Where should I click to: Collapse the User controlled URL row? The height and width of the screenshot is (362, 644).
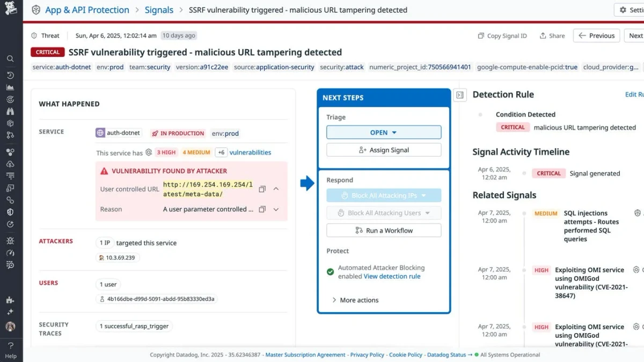click(x=276, y=189)
